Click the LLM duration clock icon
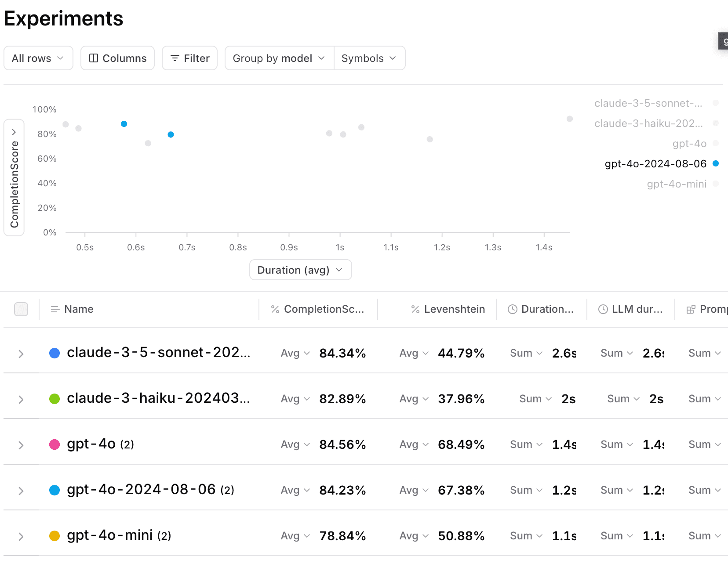Viewport: 728px width, 571px height. 603,309
